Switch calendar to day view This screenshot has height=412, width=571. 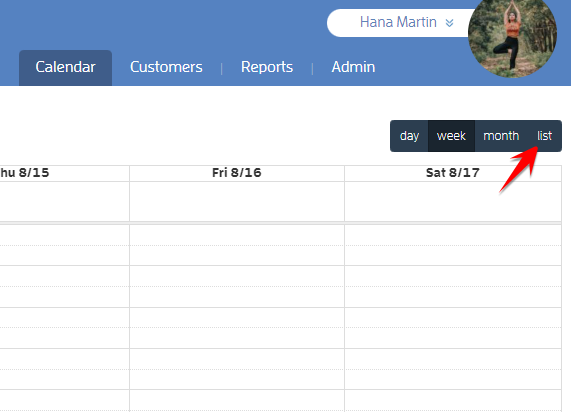click(409, 136)
